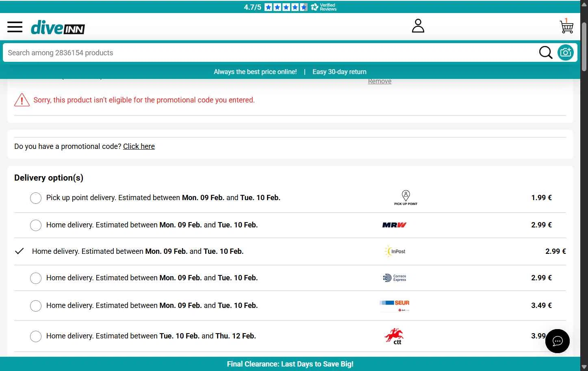Select Pick up point delivery radio button
Viewport: 588px width, 371px height.
pyautogui.click(x=36, y=198)
